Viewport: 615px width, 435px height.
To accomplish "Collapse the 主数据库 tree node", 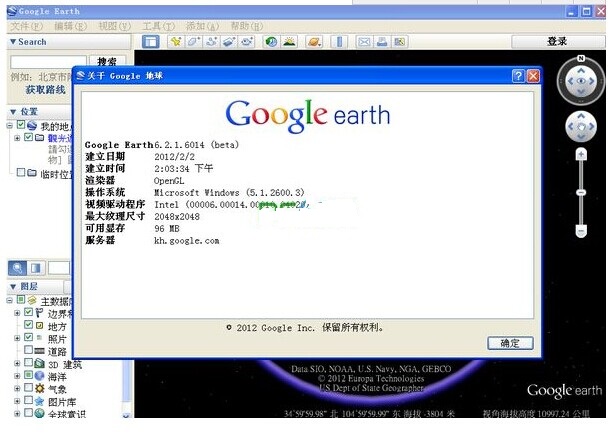I will [x=9, y=300].
